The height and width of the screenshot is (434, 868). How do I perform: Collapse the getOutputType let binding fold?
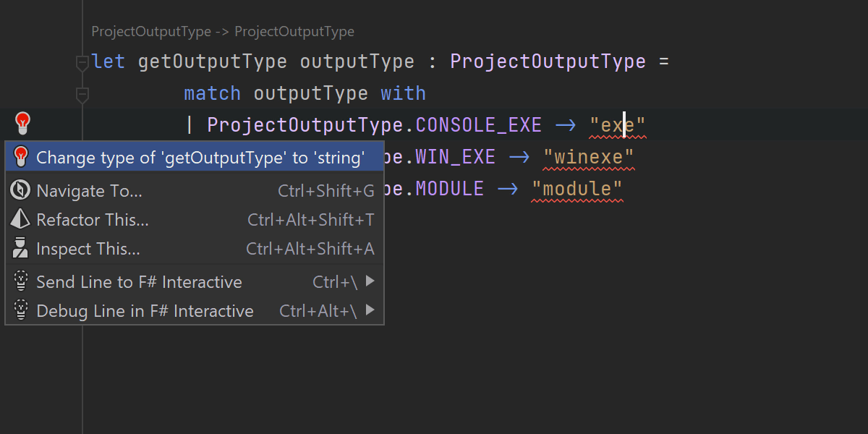(x=82, y=64)
